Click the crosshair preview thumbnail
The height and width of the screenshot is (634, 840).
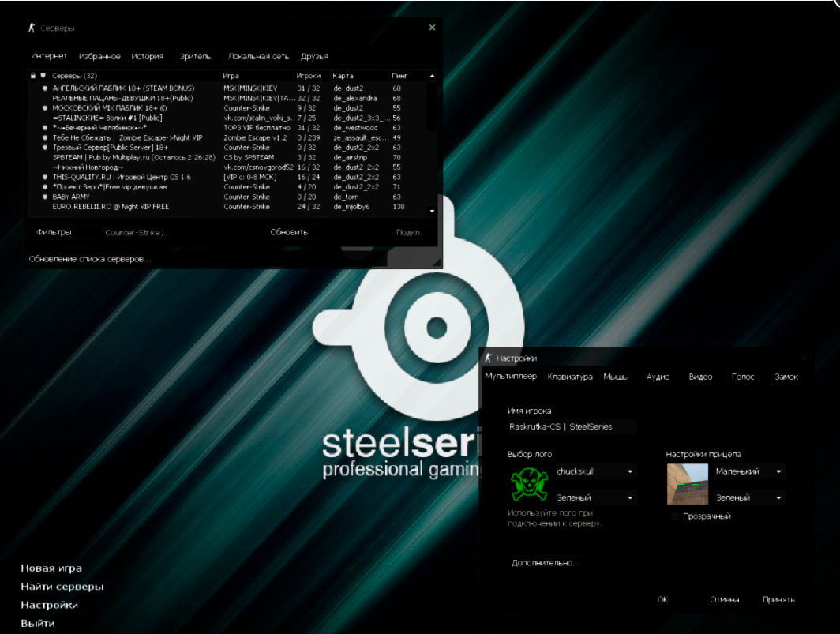688,484
